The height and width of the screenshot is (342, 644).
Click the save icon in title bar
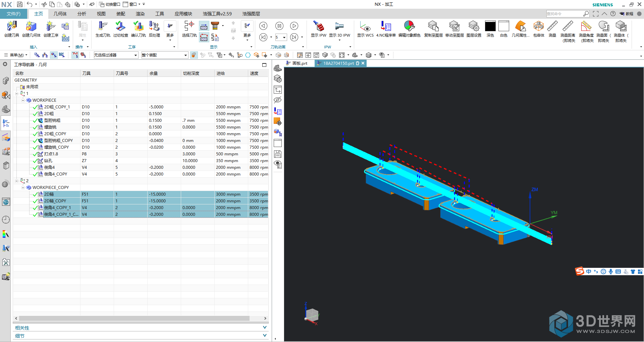(x=20, y=4)
